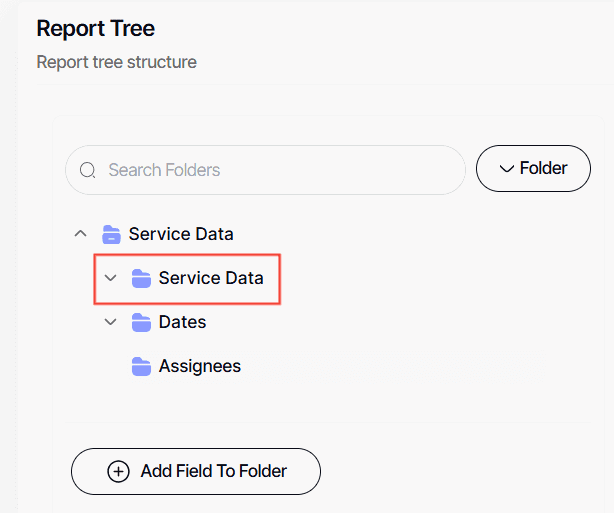Click the 'Report tree structure' subtitle text
614x513 pixels.
tap(116, 62)
